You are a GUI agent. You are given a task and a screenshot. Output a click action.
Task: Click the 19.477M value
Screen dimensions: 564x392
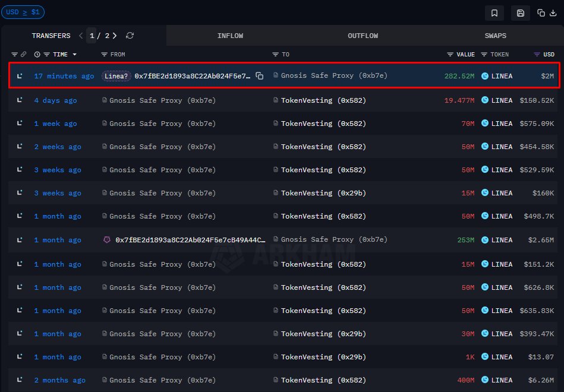click(459, 100)
